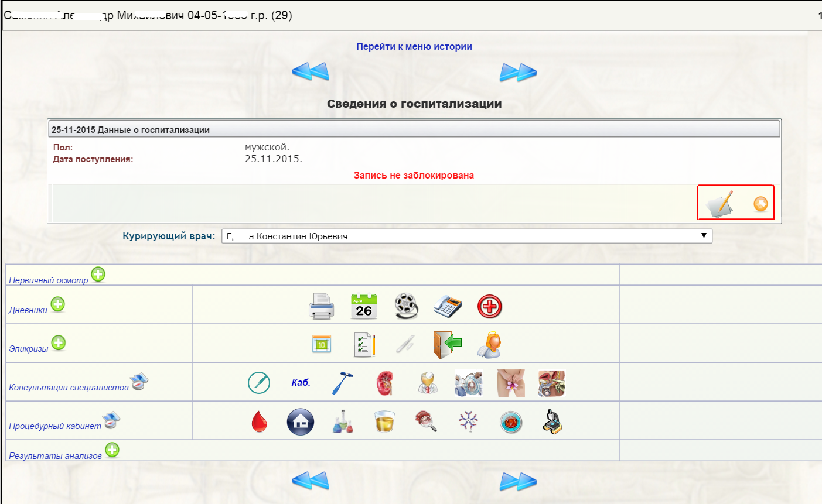The image size is (822, 504).
Task: Edit hospitalization record with pencil icon
Action: (720, 203)
